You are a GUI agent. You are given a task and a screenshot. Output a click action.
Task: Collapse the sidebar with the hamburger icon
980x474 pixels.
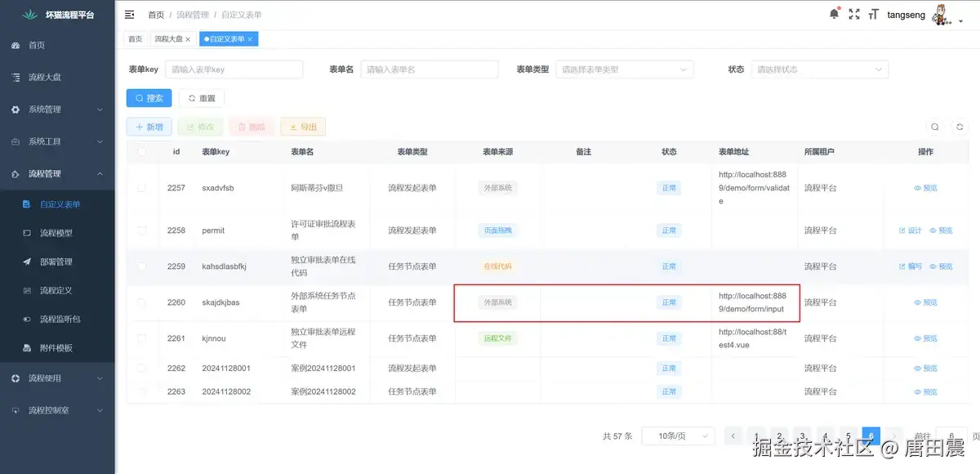(129, 14)
